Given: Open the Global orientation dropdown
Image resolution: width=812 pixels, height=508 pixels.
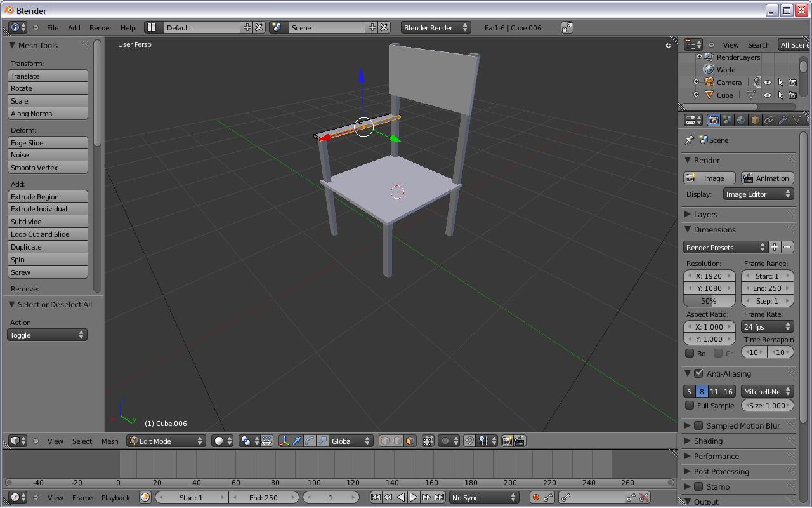Looking at the screenshot, I should click(351, 441).
